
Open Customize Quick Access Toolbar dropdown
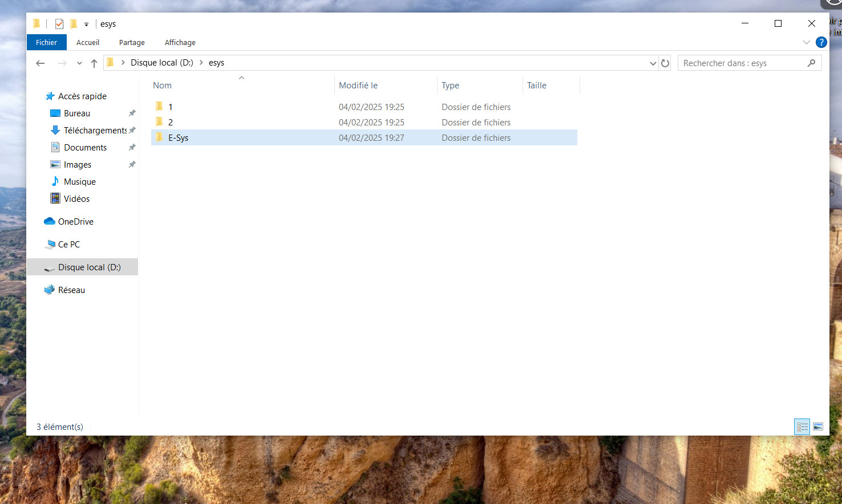click(x=87, y=25)
